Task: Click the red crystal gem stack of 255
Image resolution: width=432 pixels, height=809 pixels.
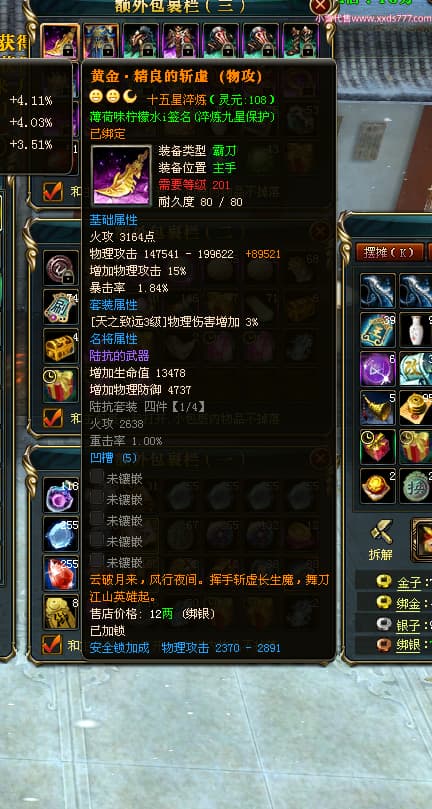Action: (60, 572)
